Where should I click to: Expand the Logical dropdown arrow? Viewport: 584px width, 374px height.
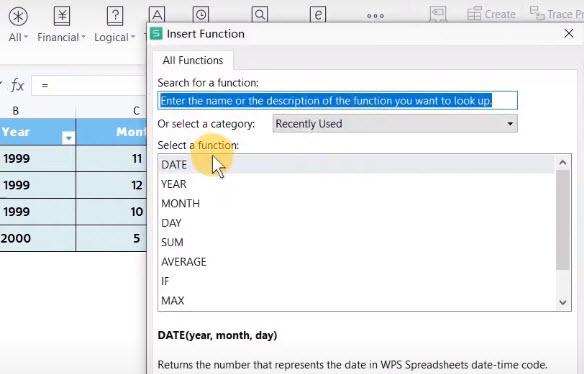point(133,37)
